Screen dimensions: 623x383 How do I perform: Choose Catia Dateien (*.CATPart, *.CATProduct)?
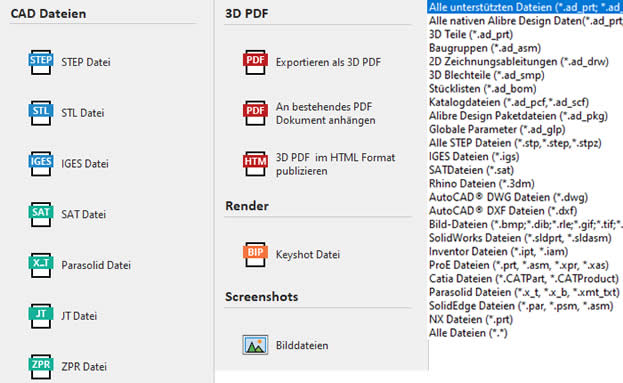click(524, 279)
